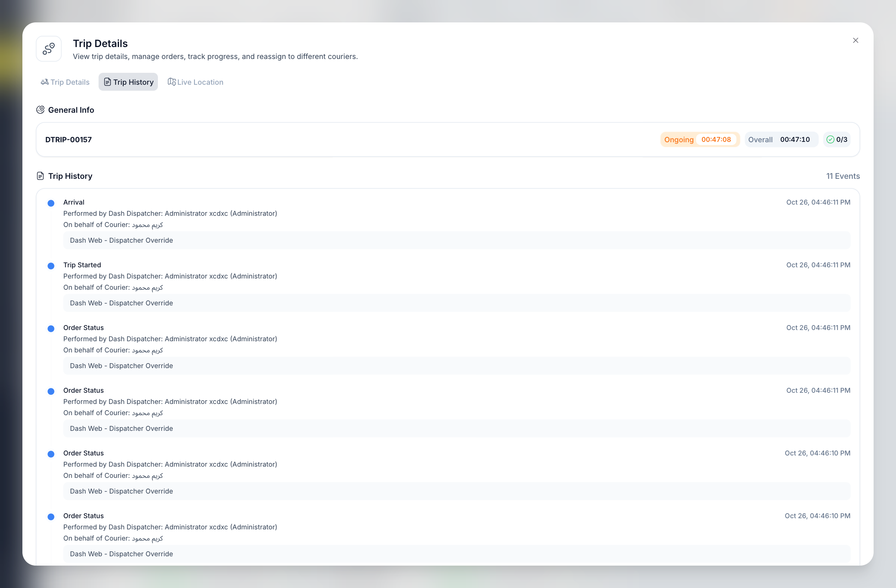Screen dimensions: 896x588
Task: Click the Arrival event's 04:46:11 PM timestamp
Action: pos(818,202)
